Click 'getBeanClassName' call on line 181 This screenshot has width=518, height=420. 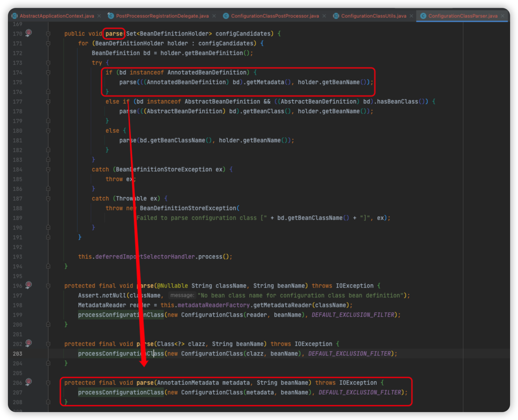[178, 141]
